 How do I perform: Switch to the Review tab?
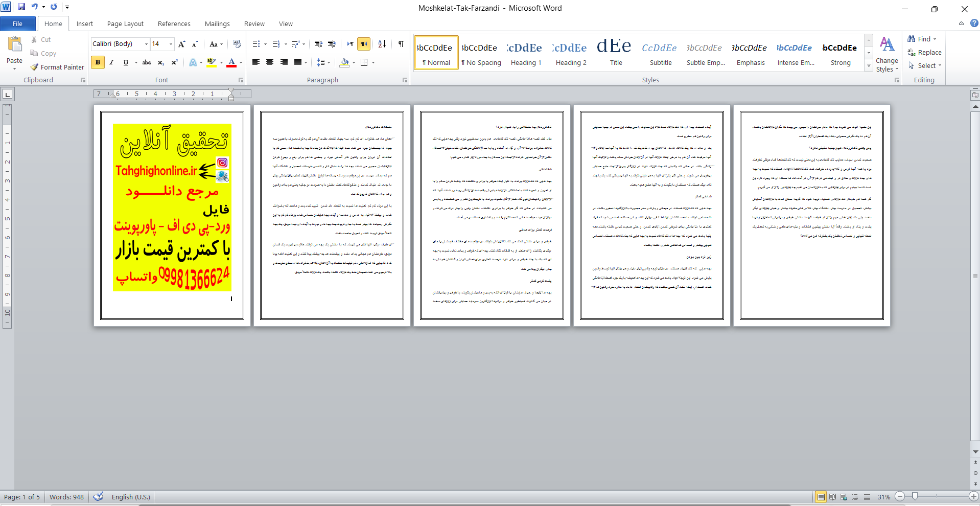click(x=254, y=24)
